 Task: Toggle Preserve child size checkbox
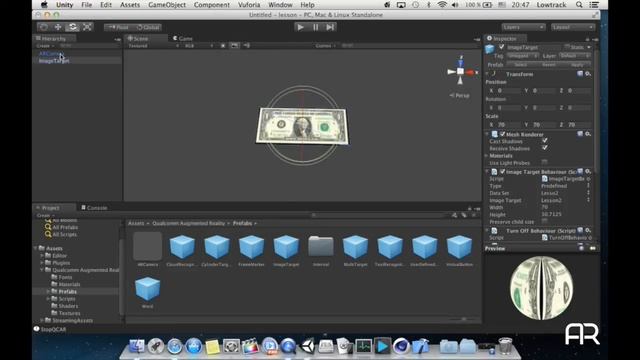544,221
